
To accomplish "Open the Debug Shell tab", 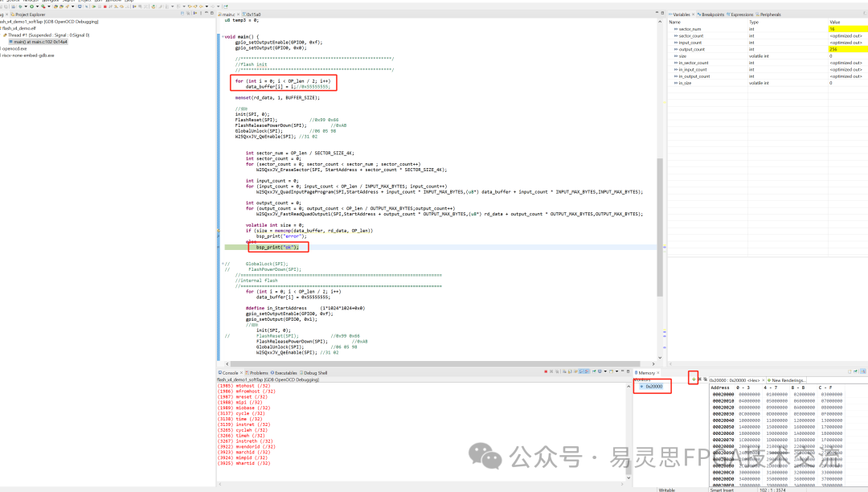I will click(x=314, y=373).
